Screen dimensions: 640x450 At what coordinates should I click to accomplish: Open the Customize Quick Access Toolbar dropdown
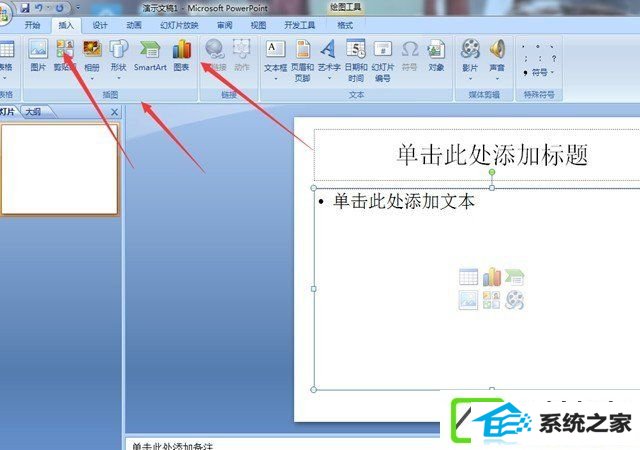[78, 8]
